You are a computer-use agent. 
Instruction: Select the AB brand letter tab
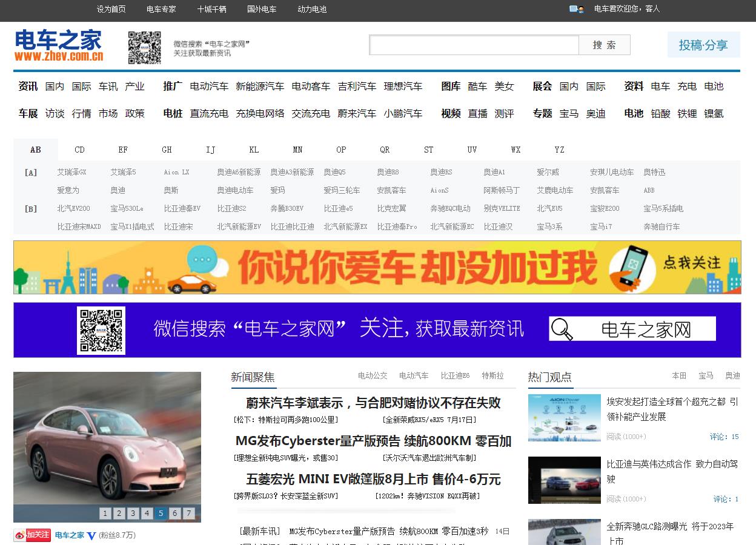point(36,150)
